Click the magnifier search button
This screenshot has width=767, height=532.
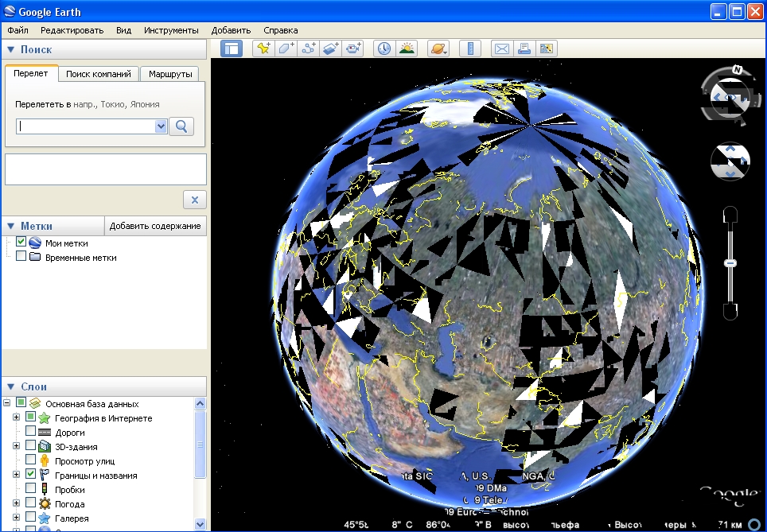pyautogui.click(x=181, y=126)
